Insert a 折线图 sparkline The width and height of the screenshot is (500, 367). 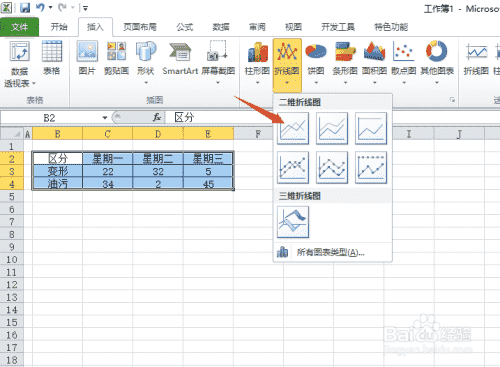476,58
